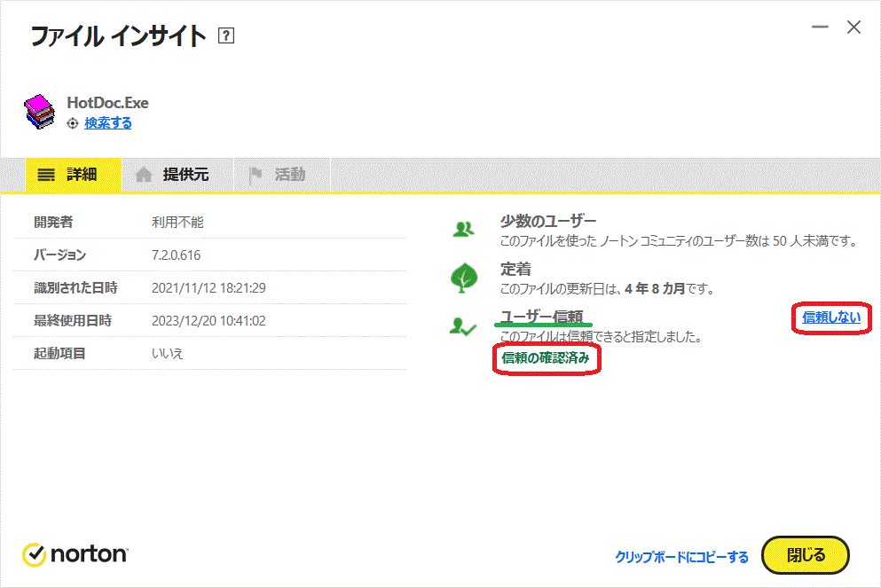Click the 2023/12/20 10:41:02 date value
This screenshot has height=588, width=881.
click(x=208, y=321)
